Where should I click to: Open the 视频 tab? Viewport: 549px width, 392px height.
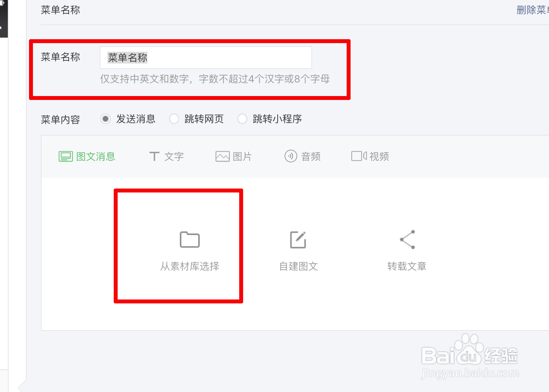[x=379, y=156]
